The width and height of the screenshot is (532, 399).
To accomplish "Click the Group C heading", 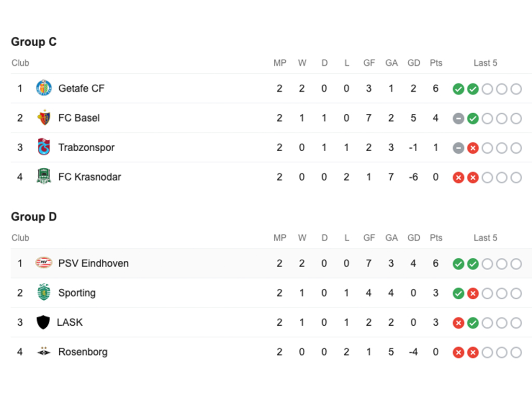I will (x=34, y=42).
